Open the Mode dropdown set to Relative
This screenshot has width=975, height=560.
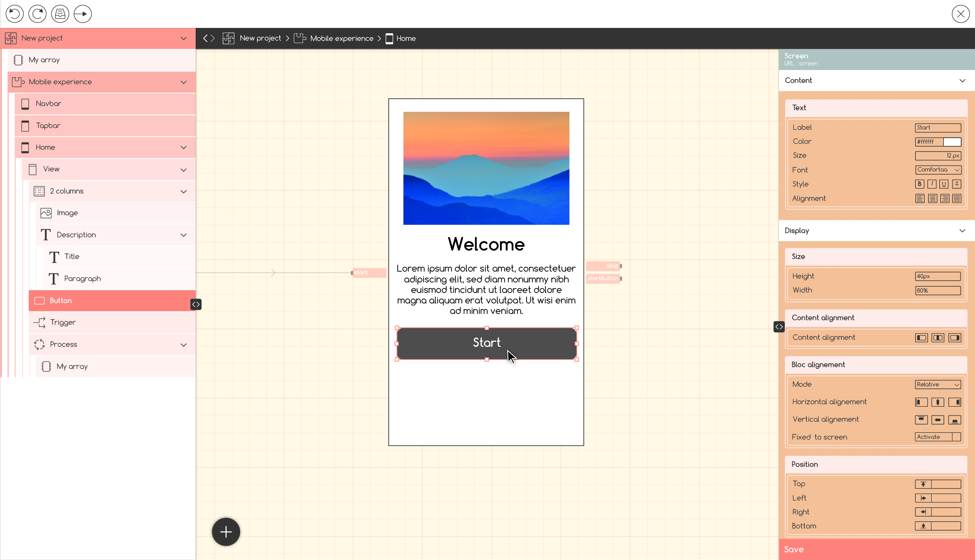[x=938, y=384]
